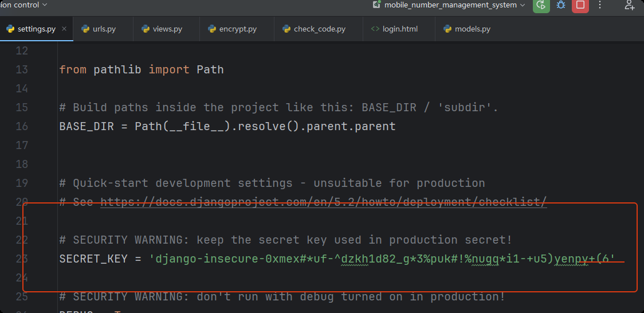Image resolution: width=644 pixels, height=313 pixels.
Task: Stop the running process with red button
Action: pos(580,5)
